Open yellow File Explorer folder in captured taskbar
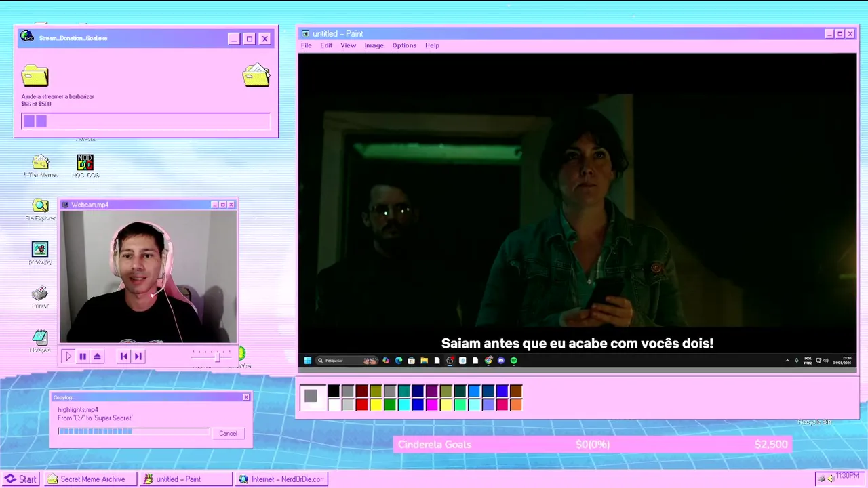 pos(424,361)
